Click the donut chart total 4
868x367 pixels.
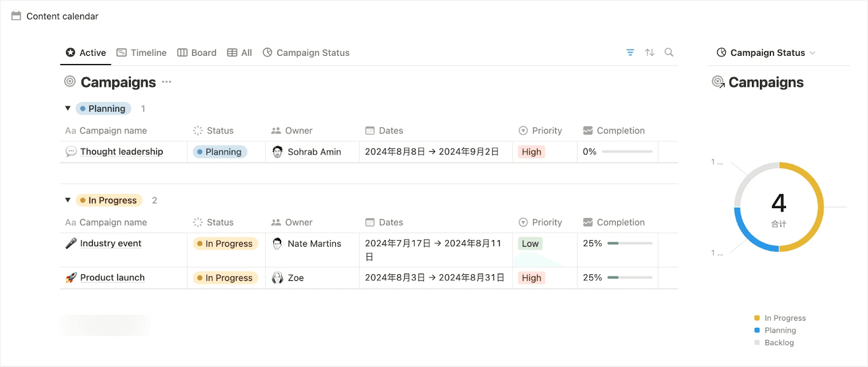(x=779, y=203)
